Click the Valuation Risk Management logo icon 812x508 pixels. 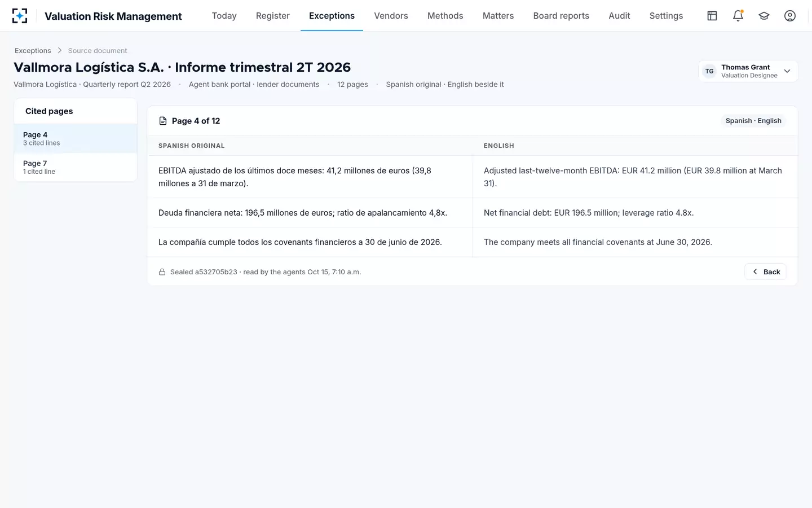tap(20, 16)
